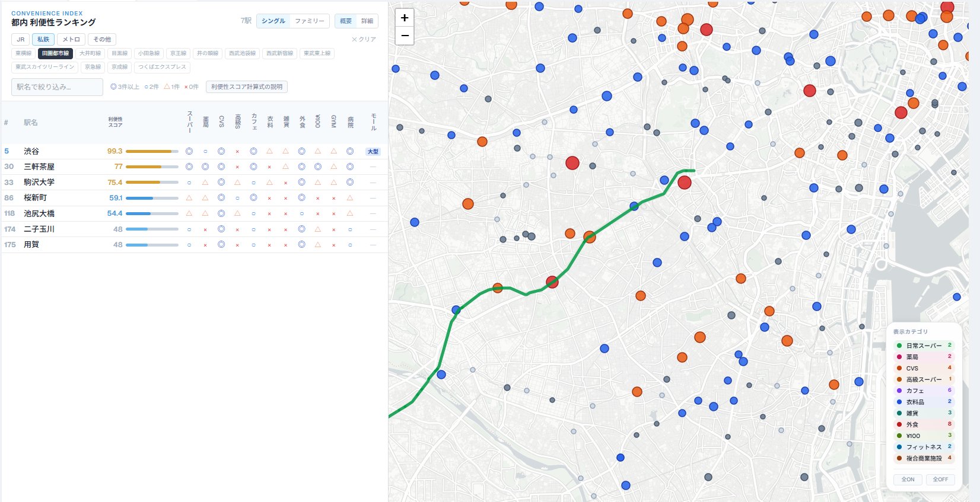The height and width of the screenshot is (502, 980).
Task: Filter by the 東横線 line chip
Action: pyautogui.click(x=24, y=53)
